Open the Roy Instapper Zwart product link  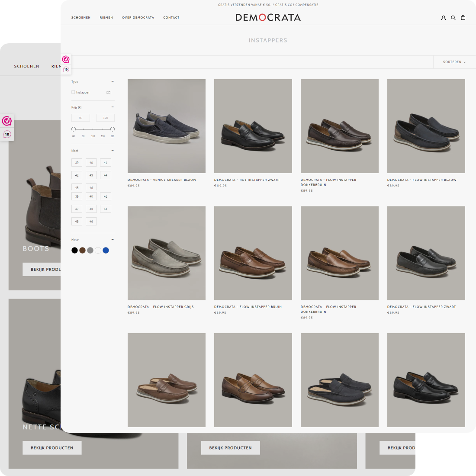pyautogui.click(x=247, y=180)
